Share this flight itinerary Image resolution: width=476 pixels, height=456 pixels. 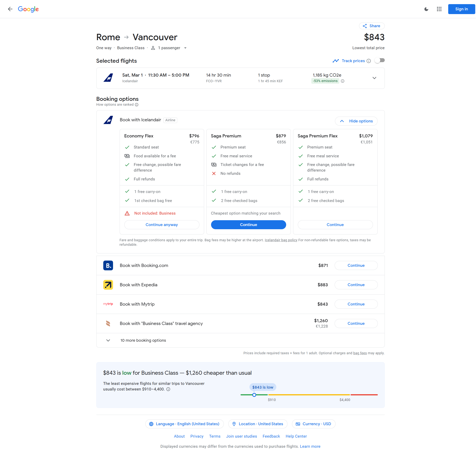click(x=372, y=26)
